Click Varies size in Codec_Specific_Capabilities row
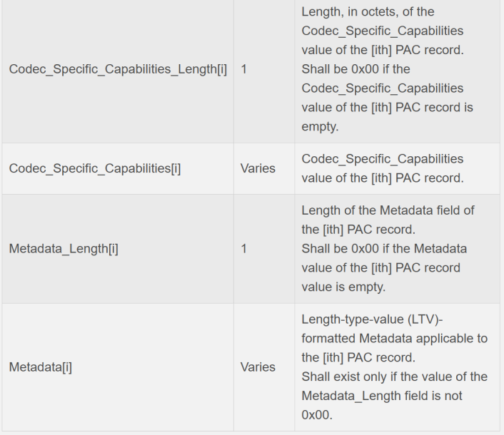 (258, 168)
